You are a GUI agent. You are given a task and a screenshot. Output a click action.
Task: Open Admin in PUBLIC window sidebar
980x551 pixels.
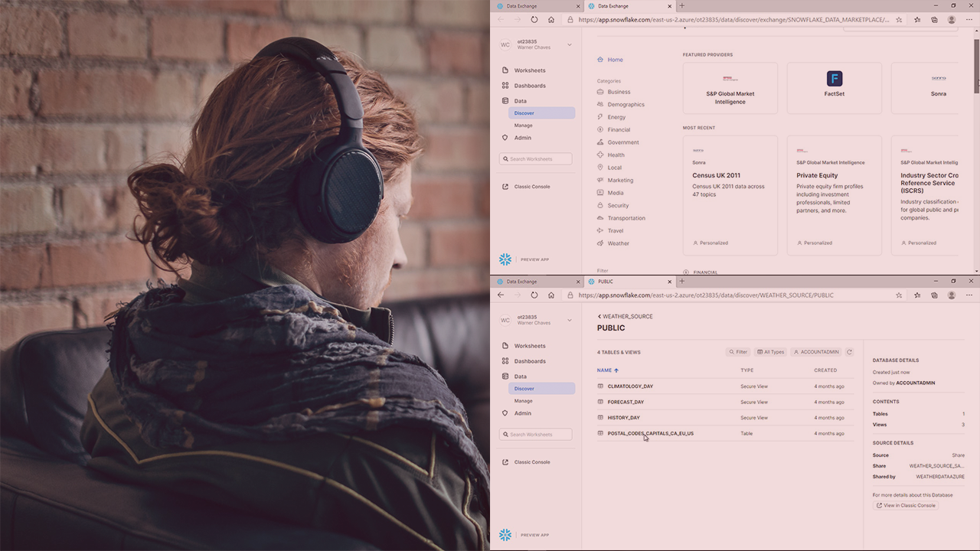point(516,413)
